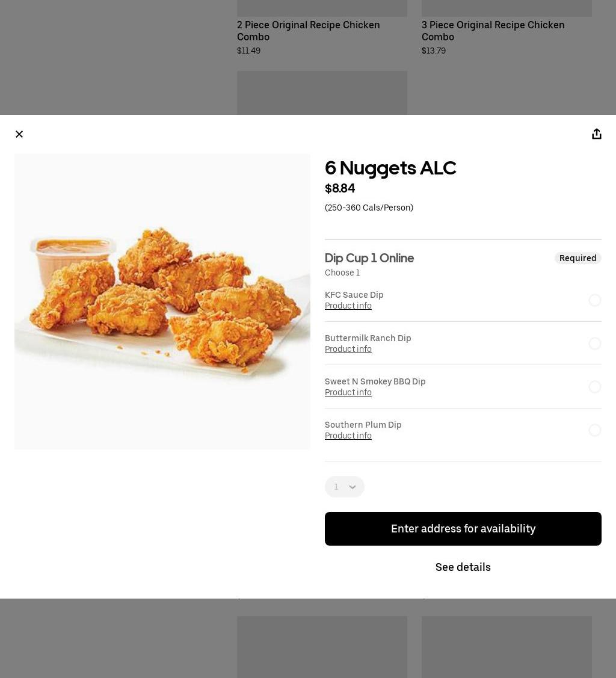Open 3 Piece Original Recipe Chicken Combo
The height and width of the screenshot is (678, 616).
pos(493,31)
